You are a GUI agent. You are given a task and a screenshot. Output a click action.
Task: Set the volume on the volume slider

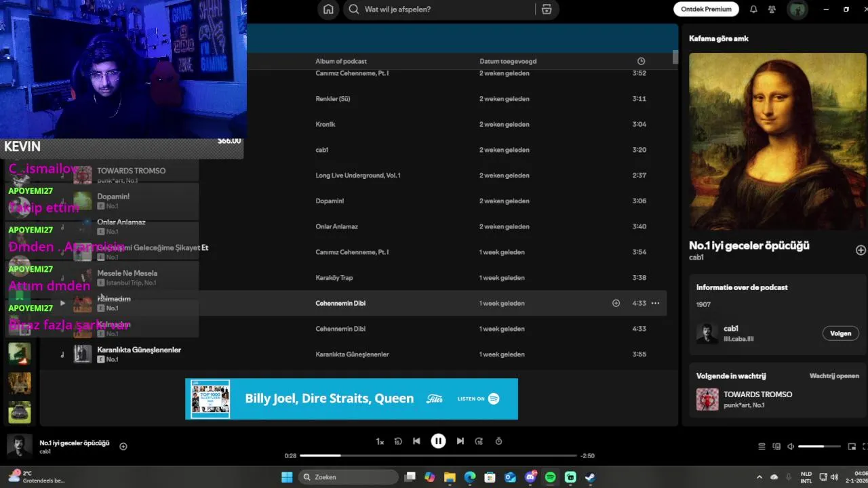tap(819, 447)
